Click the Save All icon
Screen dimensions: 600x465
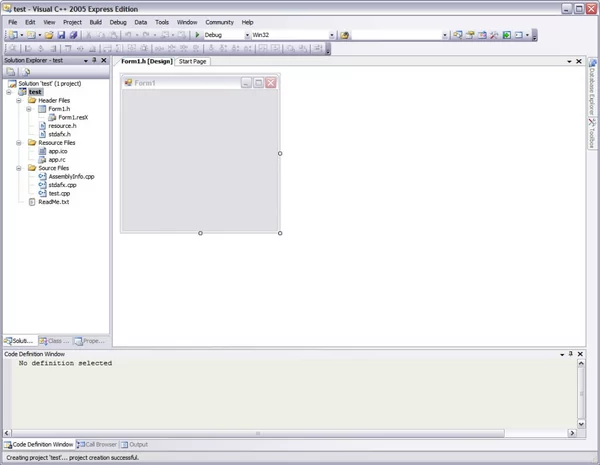coord(73,35)
